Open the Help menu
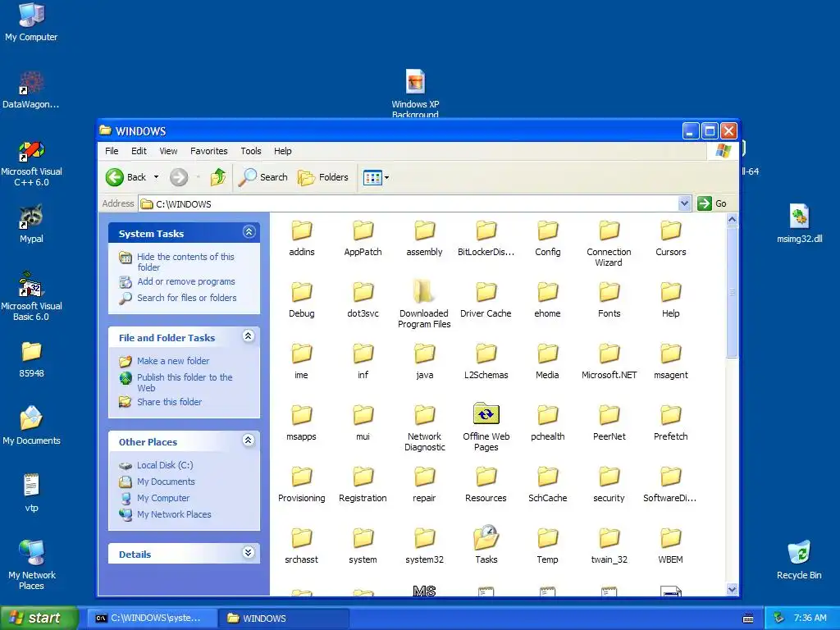The width and height of the screenshot is (840, 630). [x=283, y=151]
